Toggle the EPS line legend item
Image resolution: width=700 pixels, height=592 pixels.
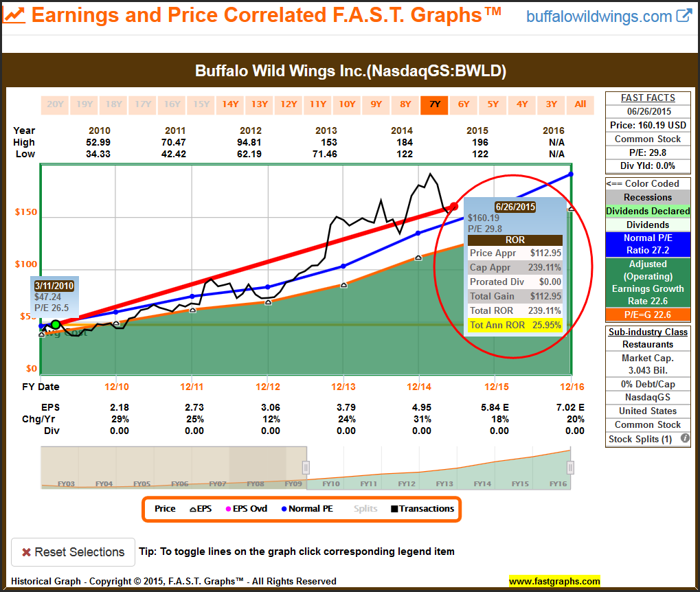(201, 509)
